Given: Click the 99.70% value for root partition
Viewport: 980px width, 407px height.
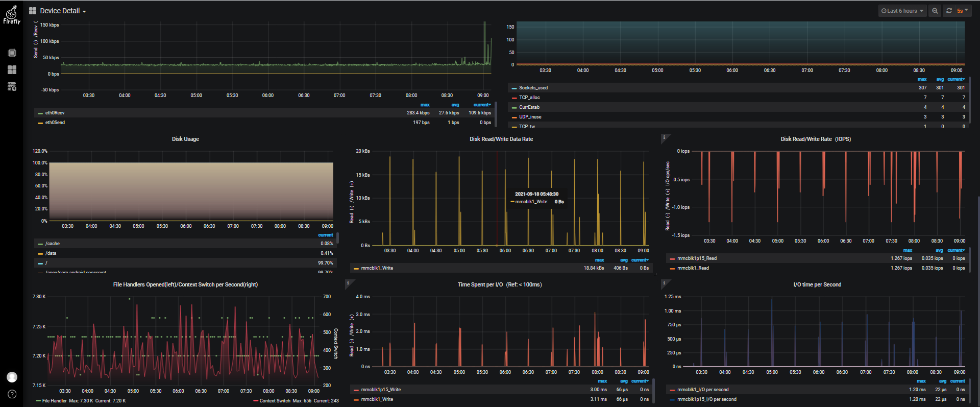Looking at the screenshot, I should click(x=325, y=263).
